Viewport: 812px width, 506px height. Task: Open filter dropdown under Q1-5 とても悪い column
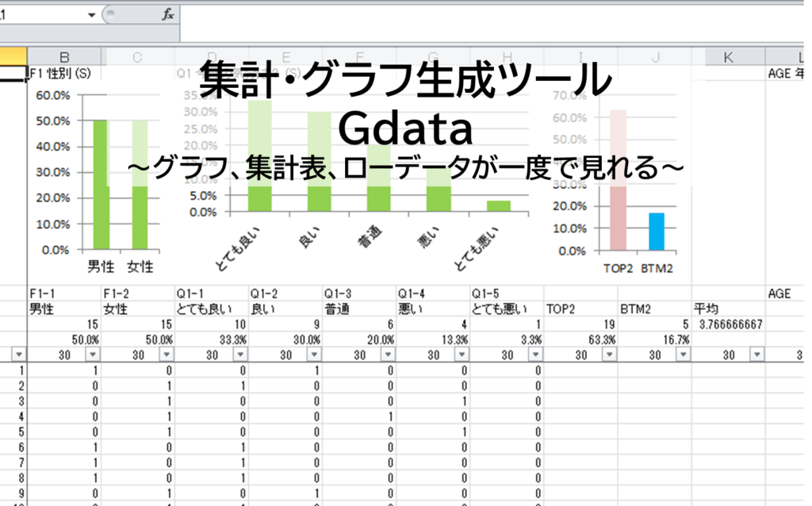coord(534,355)
